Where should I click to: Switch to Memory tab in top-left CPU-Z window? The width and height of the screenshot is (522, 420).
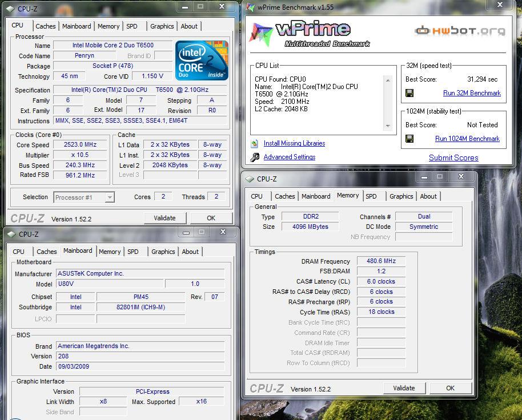pos(109,26)
